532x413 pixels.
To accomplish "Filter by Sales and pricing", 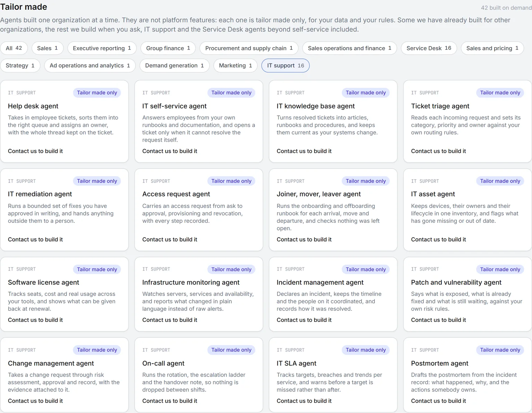I will point(492,48).
